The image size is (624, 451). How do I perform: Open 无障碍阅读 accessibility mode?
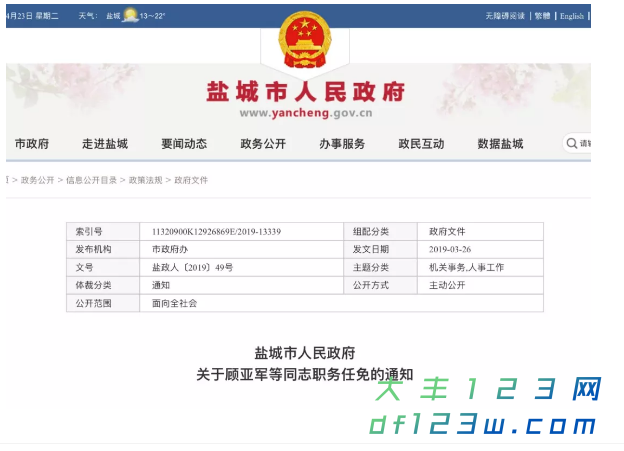pyautogui.click(x=505, y=16)
